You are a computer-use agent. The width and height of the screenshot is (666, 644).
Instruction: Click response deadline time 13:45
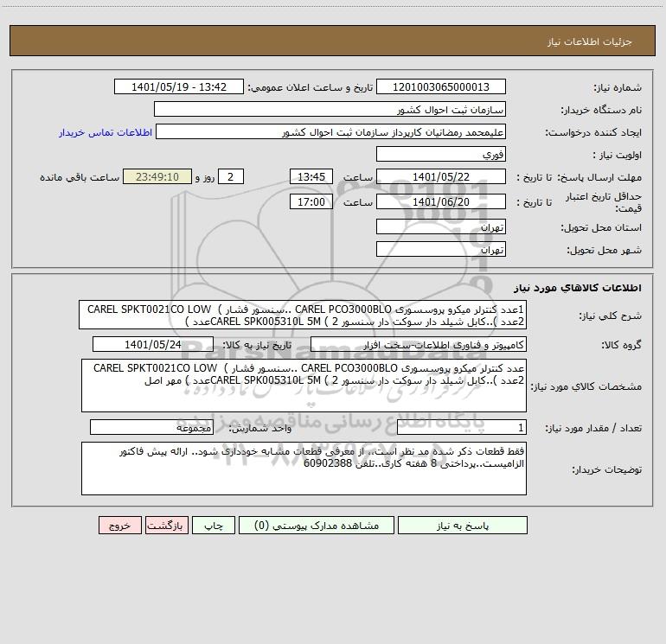[x=311, y=176]
